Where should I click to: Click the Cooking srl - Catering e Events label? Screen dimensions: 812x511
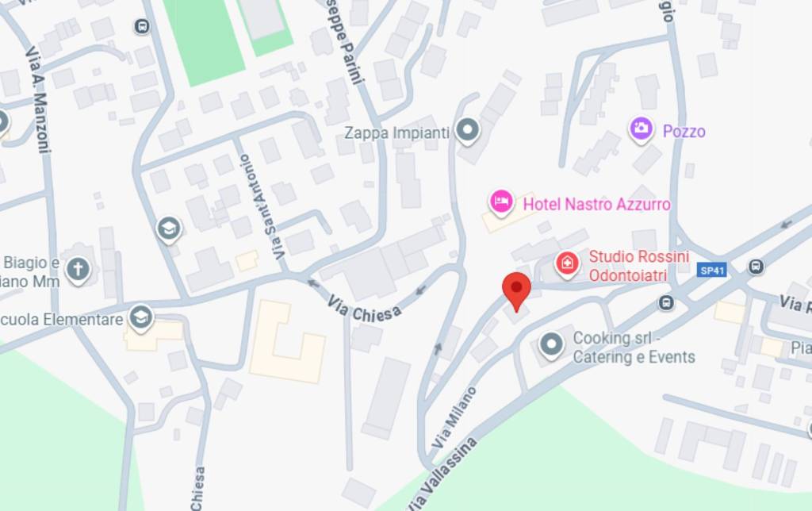(x=634, y=348)
